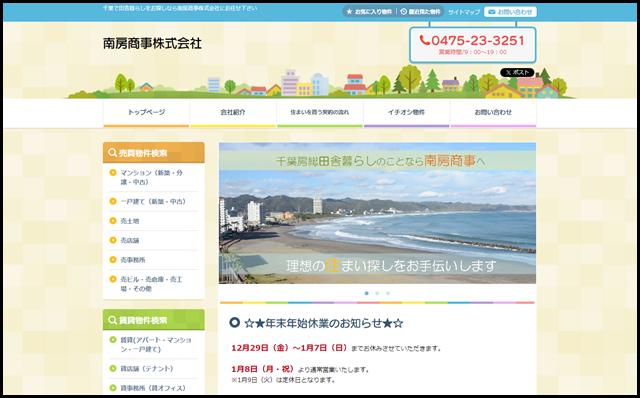
Task: Go to トップページ navigation tab
Action: coord(146,113)
